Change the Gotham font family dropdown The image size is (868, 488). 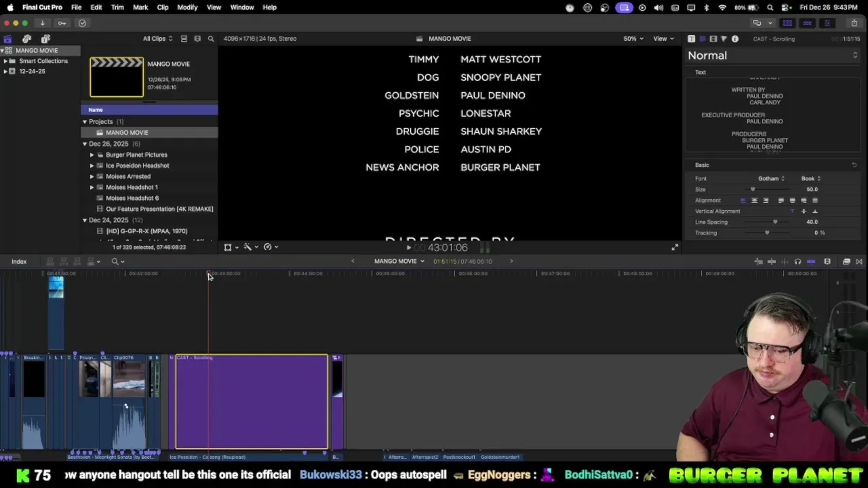[771, 178]
